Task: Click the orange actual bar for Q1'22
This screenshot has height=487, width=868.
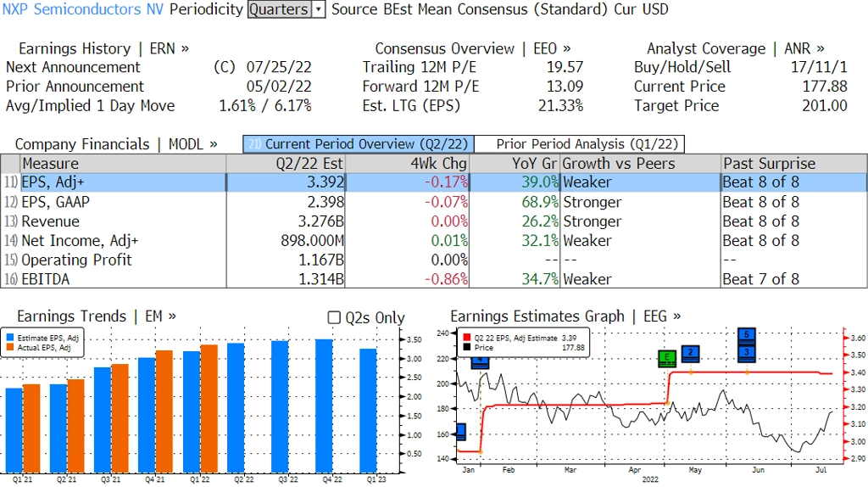Action: (209, 408)
